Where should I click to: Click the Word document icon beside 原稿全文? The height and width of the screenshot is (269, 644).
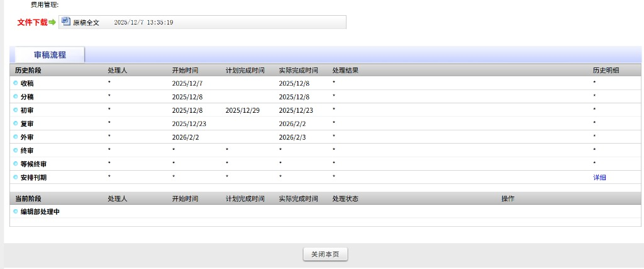[65, 21]
